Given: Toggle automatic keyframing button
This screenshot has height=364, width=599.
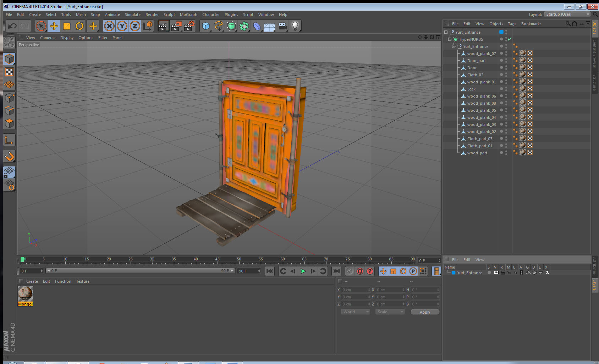Looking at the screenshot, I should click(360, 271).
